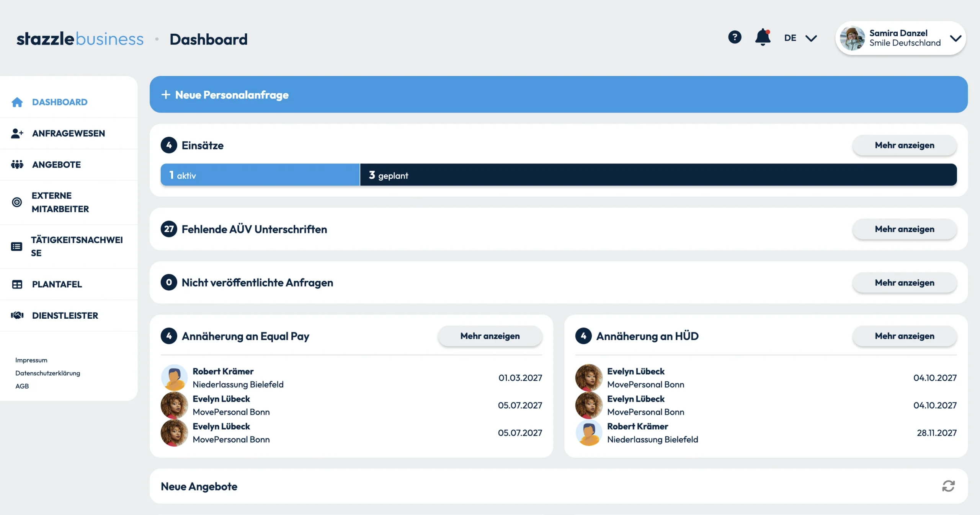Click the Dienstleister handshake icon
Screen dimensions: 980x515
[x=17, y=315]
